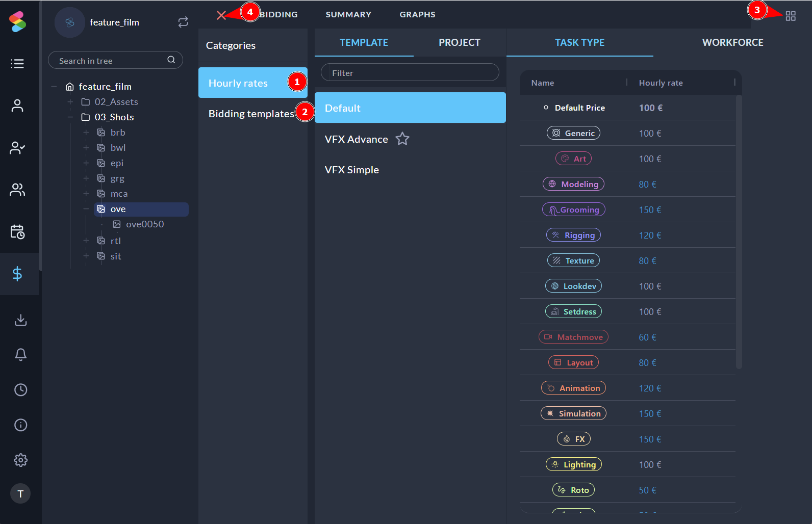This screenshot has height=524, width=812.
Task: Select the ove0050 shot in tree
Action: pyautogui.click(x=145, y=224)
